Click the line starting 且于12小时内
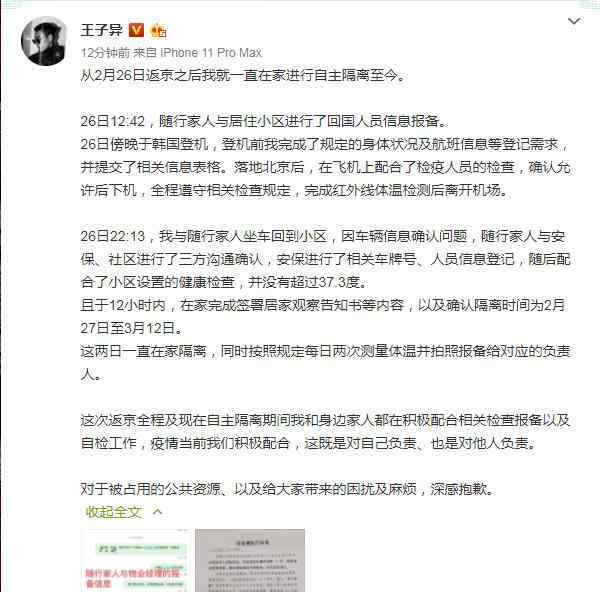 coord(323,305)
